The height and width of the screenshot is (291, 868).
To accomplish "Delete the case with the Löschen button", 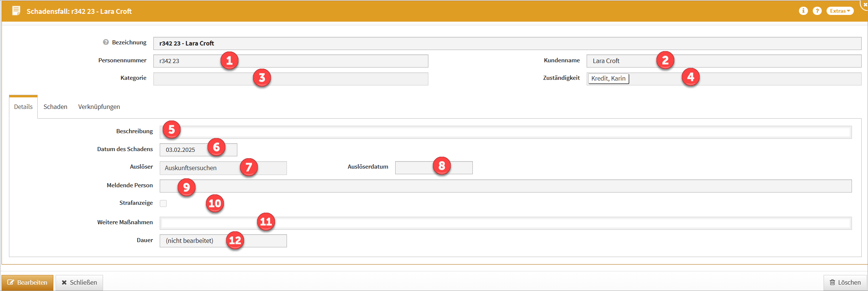I will [845, 282].
